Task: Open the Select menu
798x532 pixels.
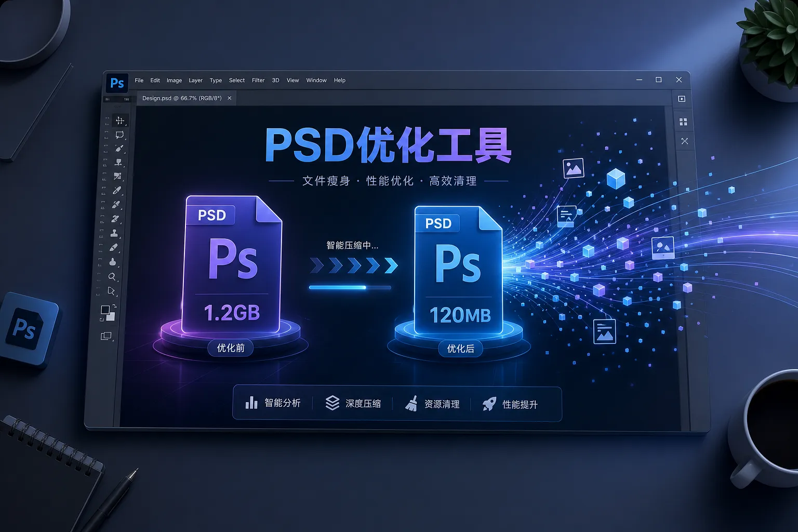Action: pyautogui.click(x=237, y=81)
